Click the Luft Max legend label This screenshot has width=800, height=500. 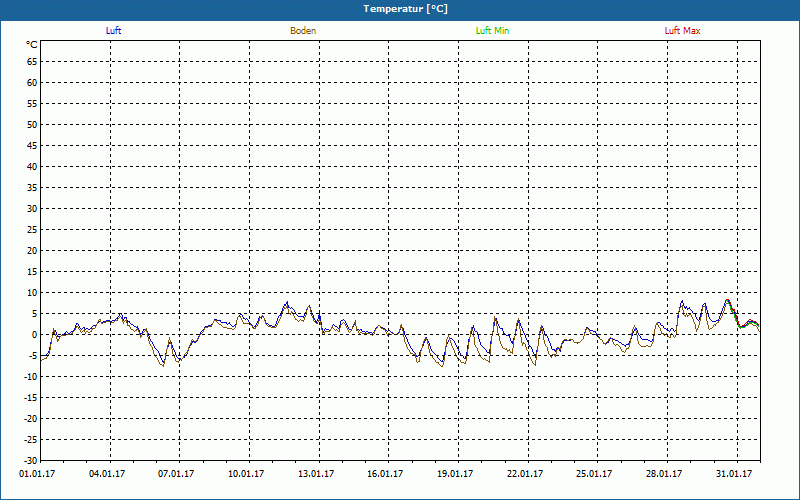click(682, 31)
